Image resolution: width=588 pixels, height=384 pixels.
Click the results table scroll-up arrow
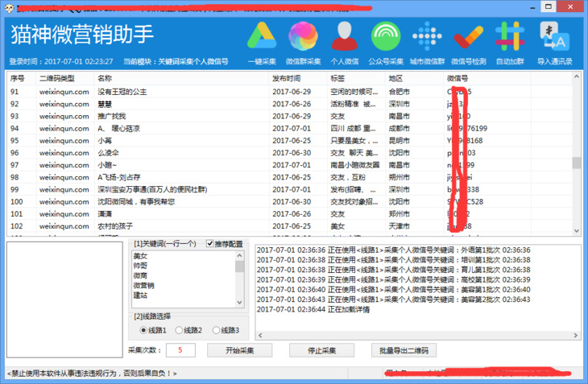click(577, 76)
